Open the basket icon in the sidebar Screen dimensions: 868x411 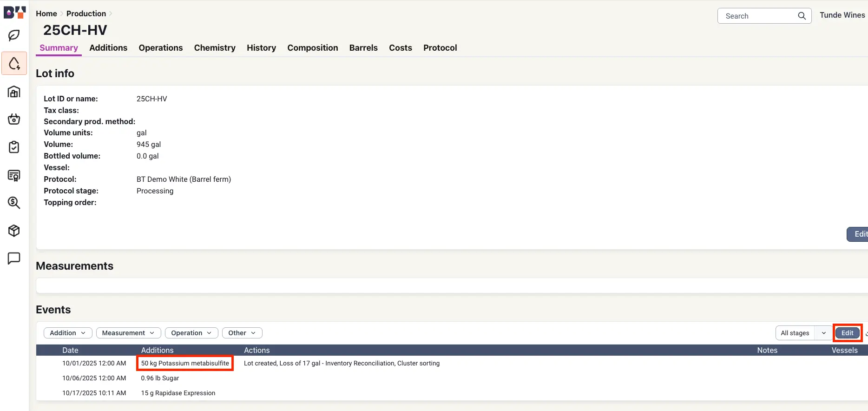pos(14,119)
